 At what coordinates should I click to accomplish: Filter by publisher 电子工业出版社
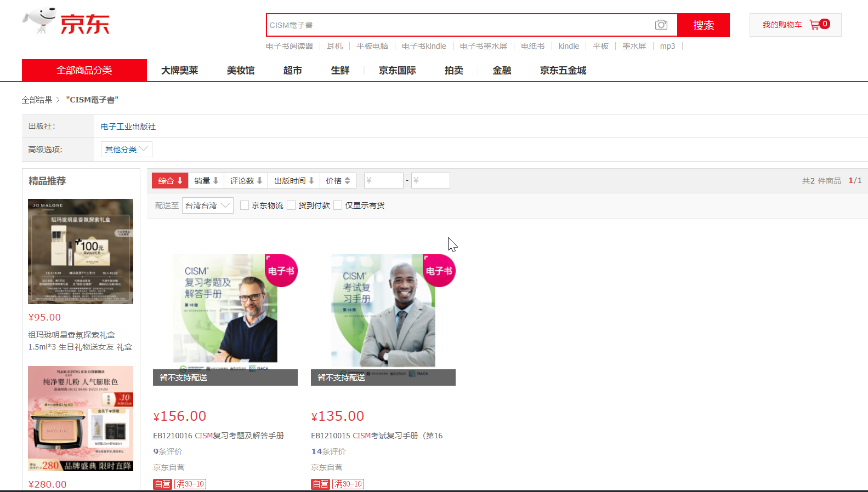pyautogui.click(x=128, y=127)
